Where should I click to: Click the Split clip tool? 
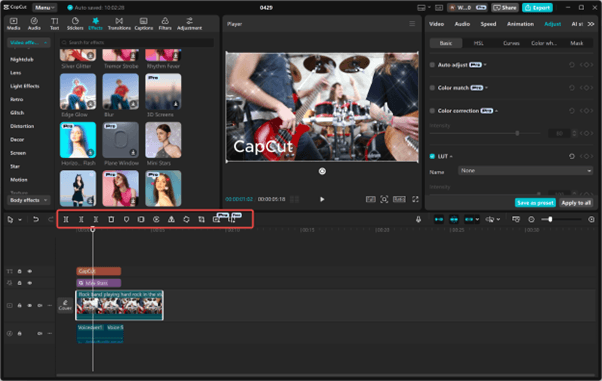[66, 219]
